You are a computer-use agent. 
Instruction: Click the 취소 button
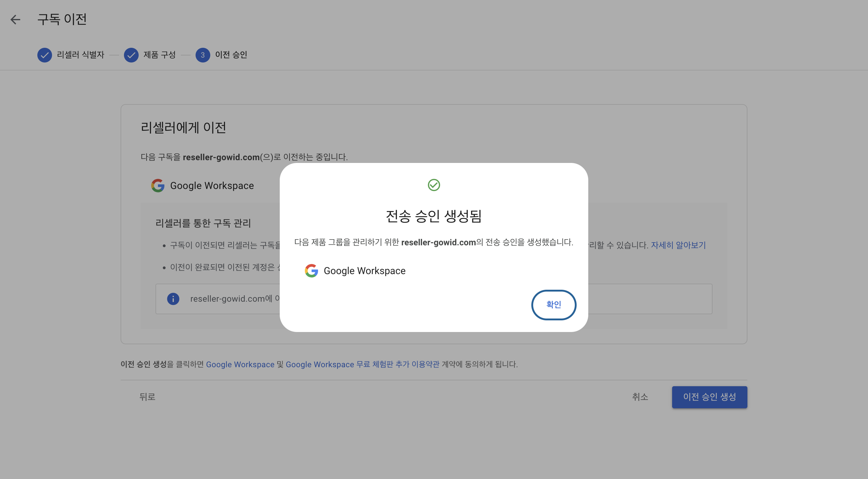tap(640, 397)
